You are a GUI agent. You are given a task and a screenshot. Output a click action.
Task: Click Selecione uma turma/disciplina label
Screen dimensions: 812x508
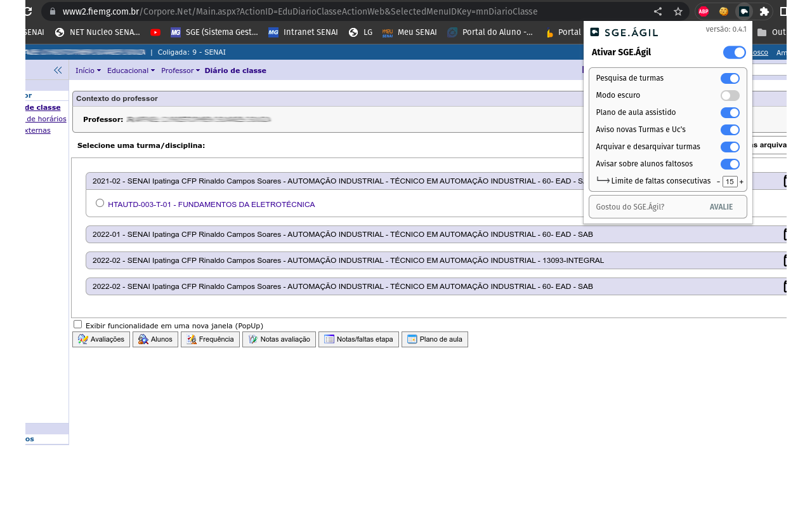point(141,145)
